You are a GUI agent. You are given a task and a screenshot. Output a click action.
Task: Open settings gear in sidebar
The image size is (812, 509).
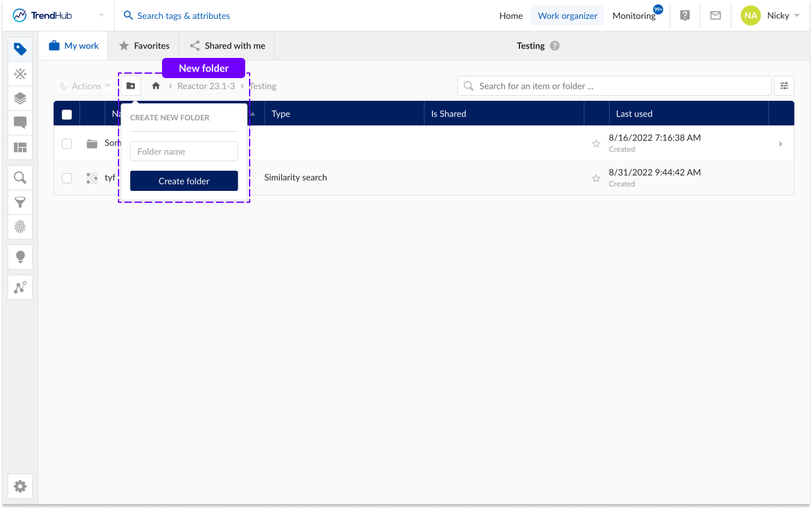point(20,486)
